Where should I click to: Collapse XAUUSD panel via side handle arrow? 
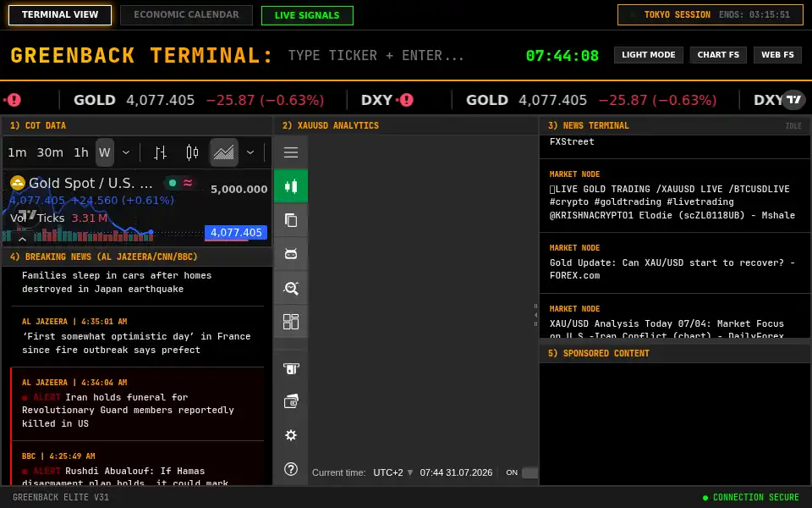(535, 315)
